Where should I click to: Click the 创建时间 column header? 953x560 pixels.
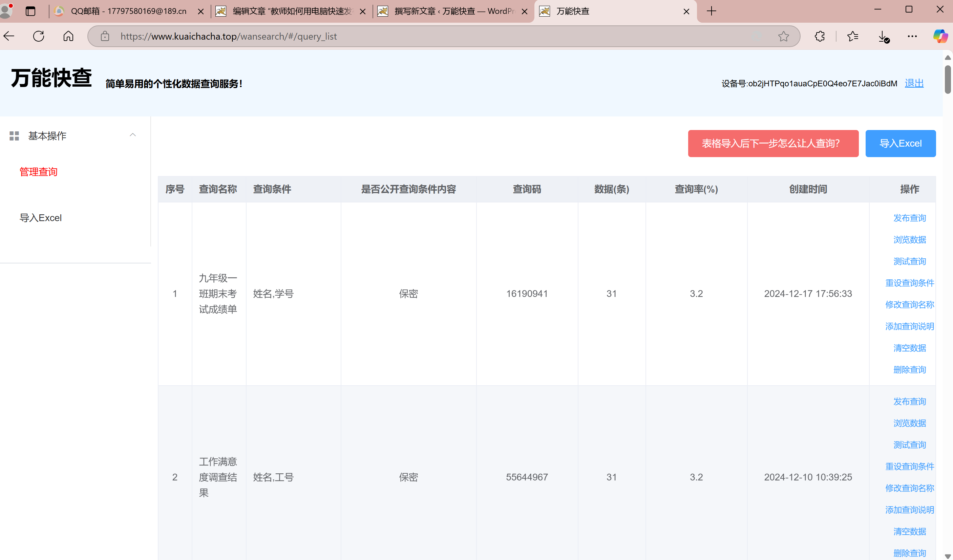[x=808, y=189]
